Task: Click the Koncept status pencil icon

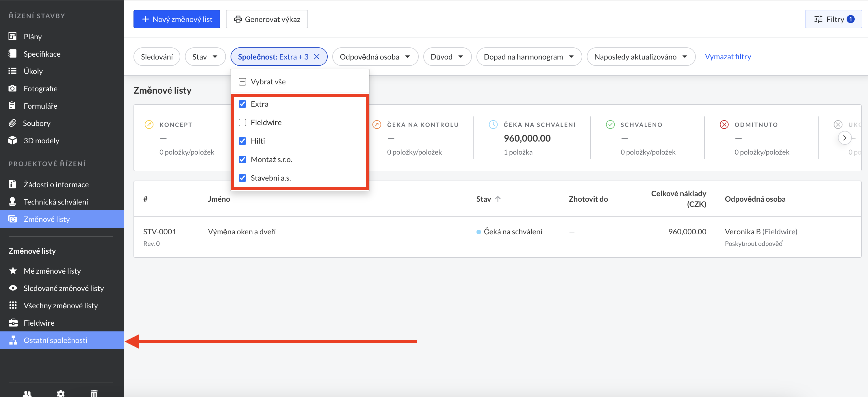Action: (149, 124)
